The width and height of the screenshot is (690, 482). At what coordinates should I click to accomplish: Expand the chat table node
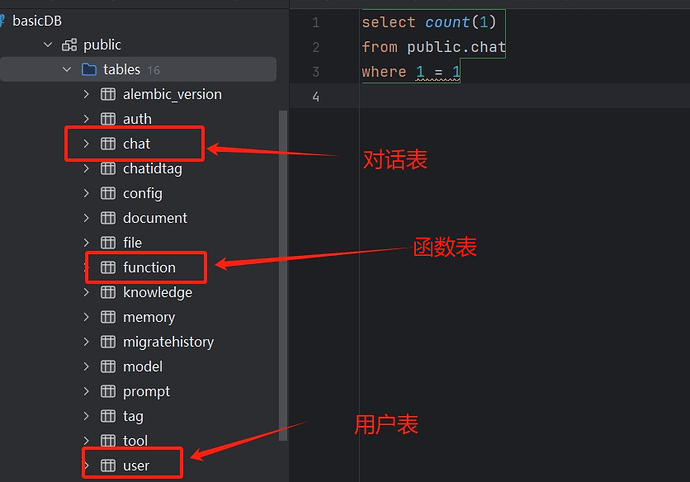pyautogui.click(x=86, y=143)
